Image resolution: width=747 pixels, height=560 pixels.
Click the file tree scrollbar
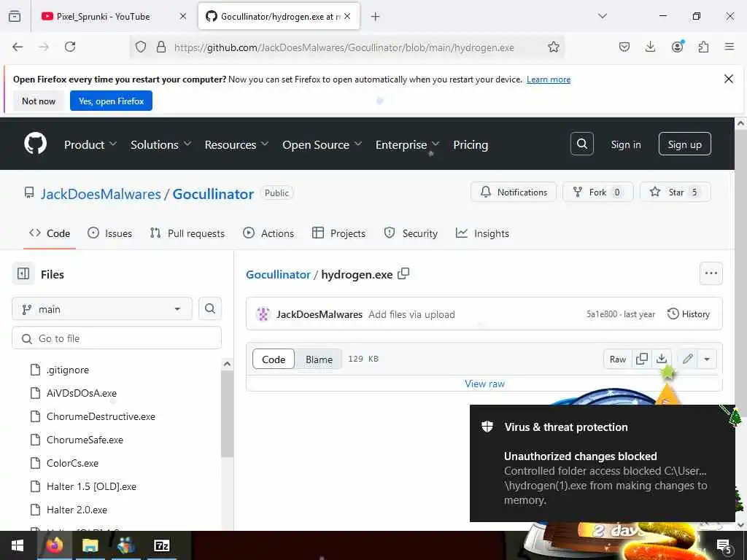pos(228,414)
